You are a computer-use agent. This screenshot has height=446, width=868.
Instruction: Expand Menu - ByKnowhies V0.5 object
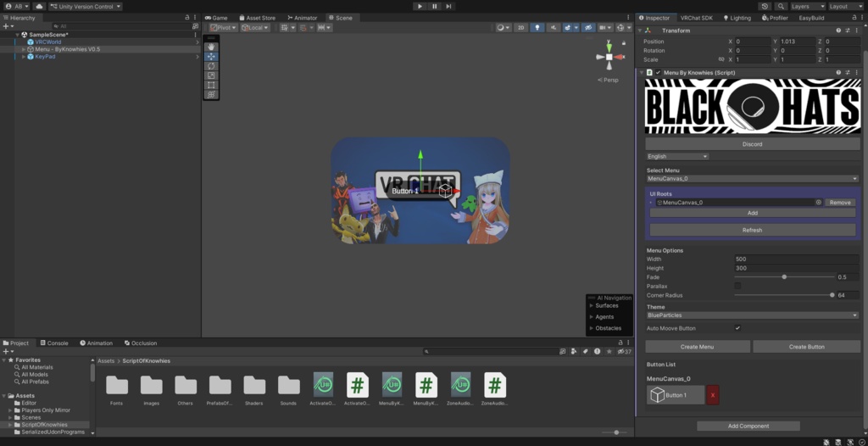[23, 49]
